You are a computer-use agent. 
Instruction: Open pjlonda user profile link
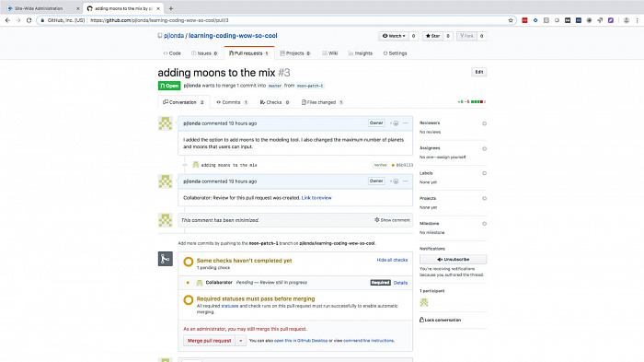[174, 36]
